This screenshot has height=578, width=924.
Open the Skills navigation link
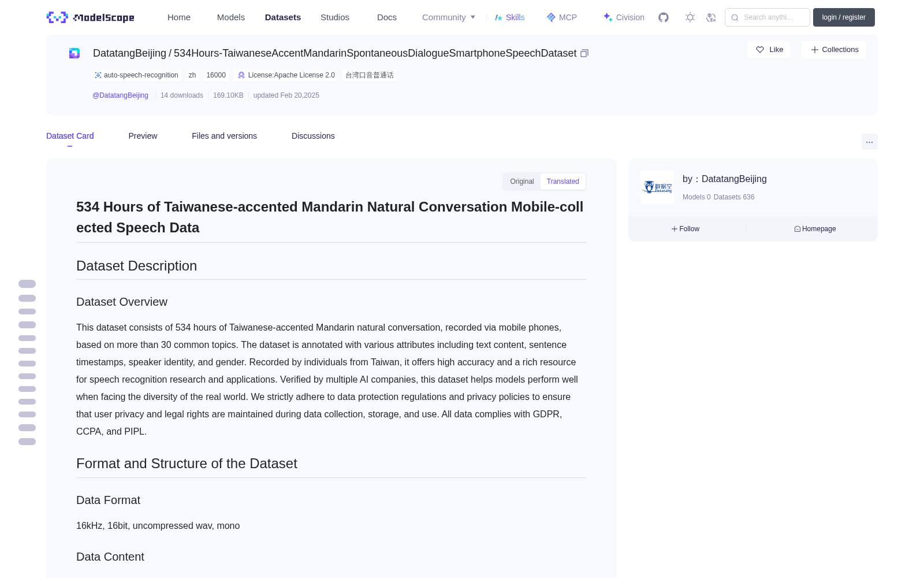click(509, 17)
